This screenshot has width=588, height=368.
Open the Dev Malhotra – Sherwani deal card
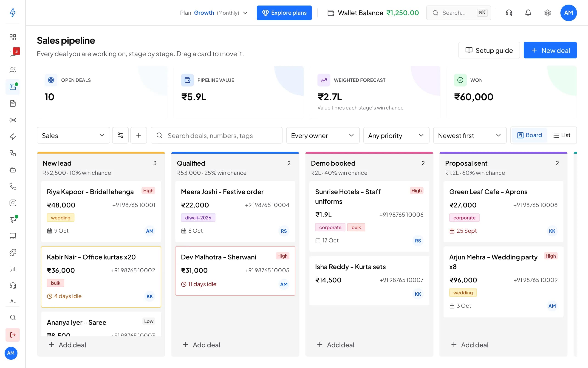coord(235,271)
